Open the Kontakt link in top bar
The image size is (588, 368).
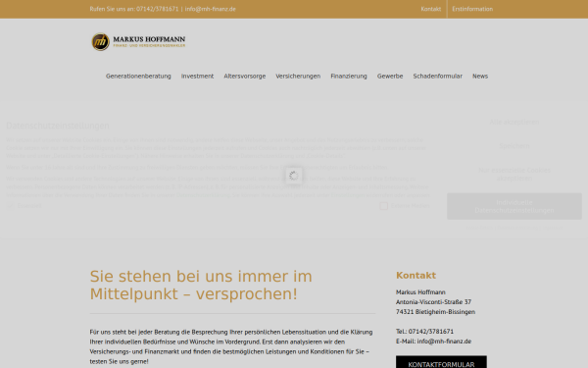tap(430, 9)
